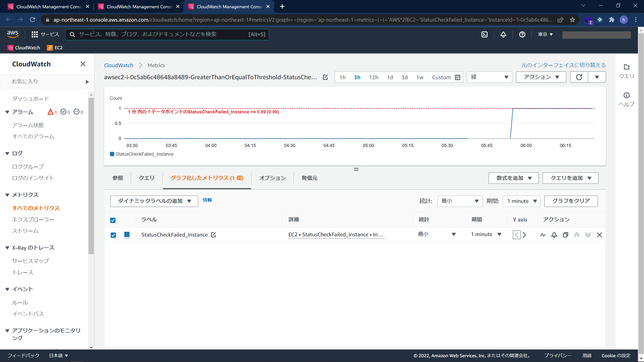This screenshot has height=362, width=644.
Task: Select the 12h time range
Action: (374, 77)
